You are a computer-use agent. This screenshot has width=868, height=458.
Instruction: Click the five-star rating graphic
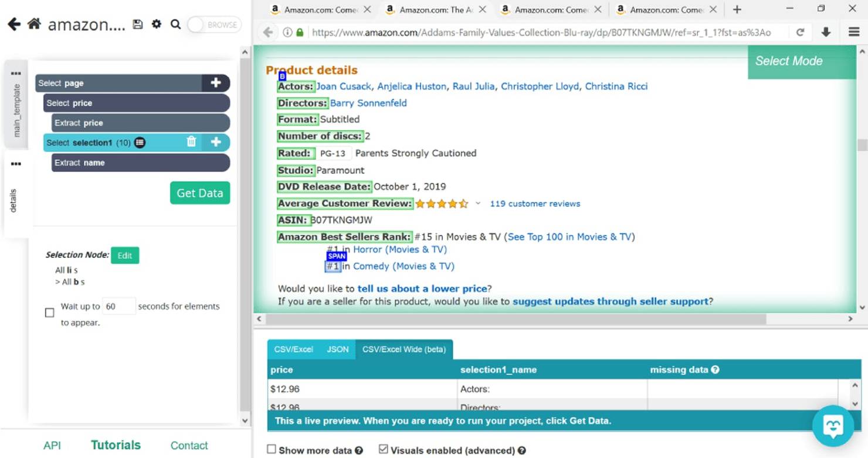tap(442, 203)
